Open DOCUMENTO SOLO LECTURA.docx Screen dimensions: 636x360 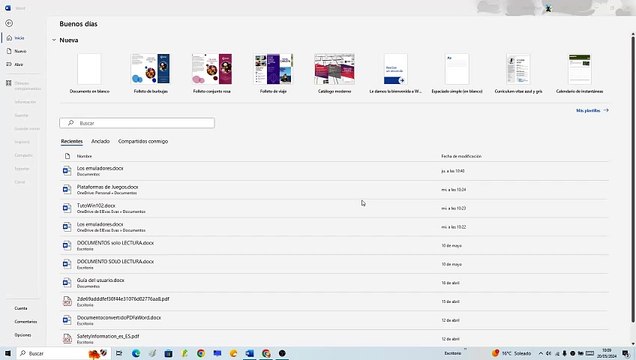pyautogui.click(x=334, y=264)
